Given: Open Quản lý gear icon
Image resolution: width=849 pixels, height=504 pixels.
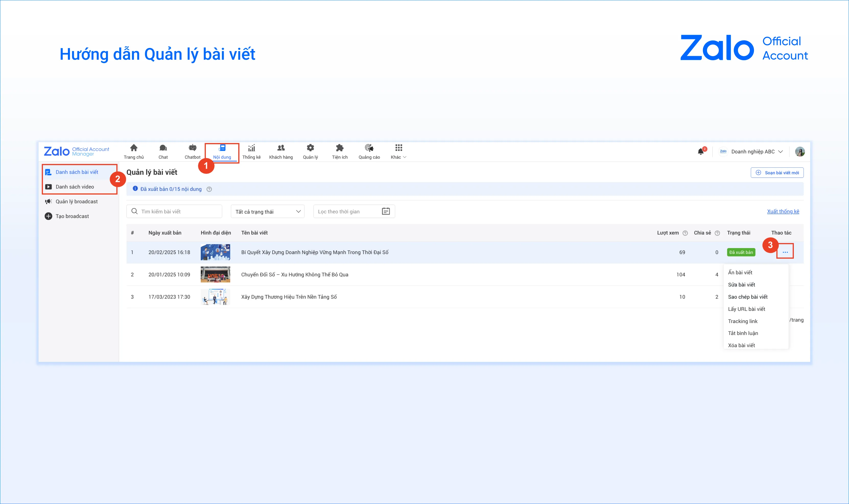Looking at the screenshot, I should point(310,148).
